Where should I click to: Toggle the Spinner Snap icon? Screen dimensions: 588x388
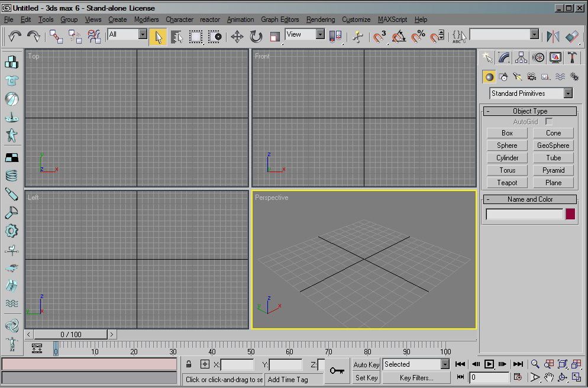[437, 37]
